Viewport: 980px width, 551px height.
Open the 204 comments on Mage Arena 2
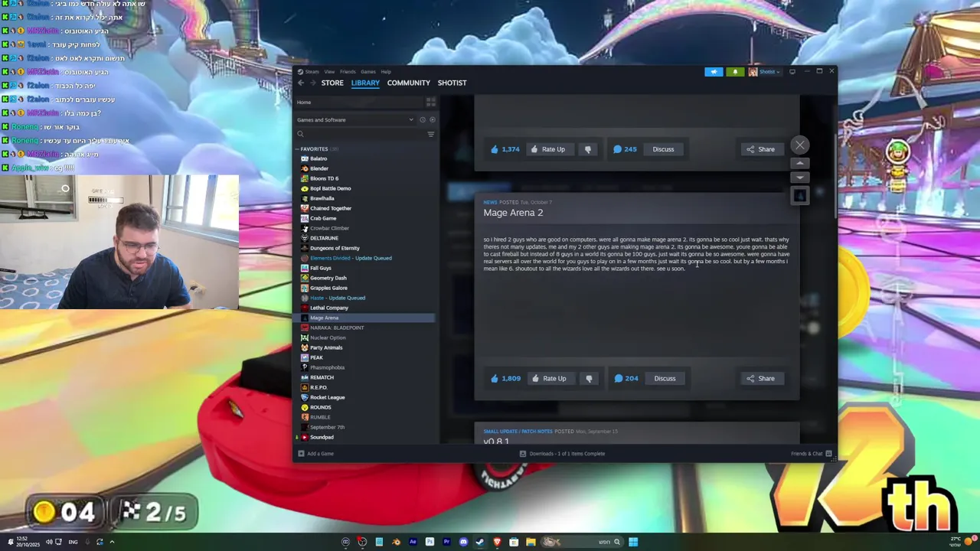pos(626,378)
